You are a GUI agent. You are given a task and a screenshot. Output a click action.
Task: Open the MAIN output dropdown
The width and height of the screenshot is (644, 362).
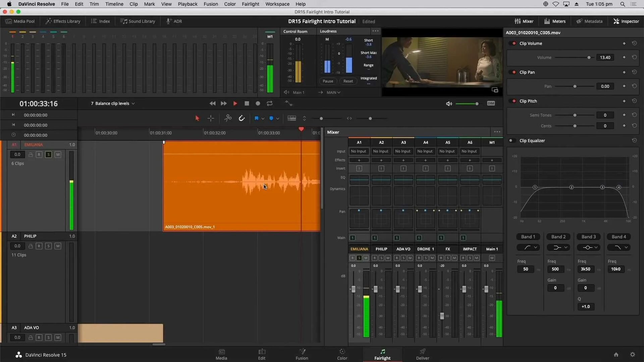[333, 93]
